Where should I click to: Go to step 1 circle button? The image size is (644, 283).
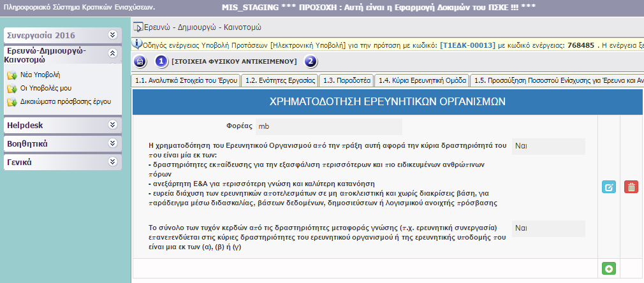[x=161, y=62]
